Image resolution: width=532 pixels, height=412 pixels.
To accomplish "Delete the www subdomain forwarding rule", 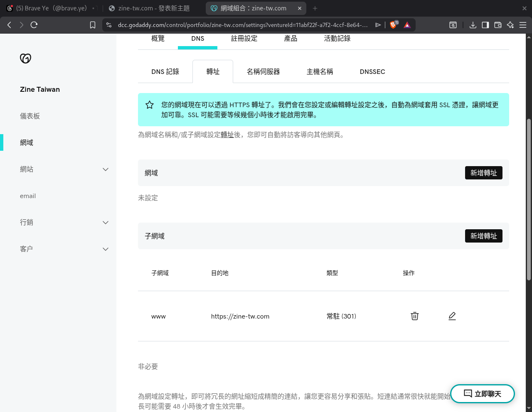I will coord(414,316).
